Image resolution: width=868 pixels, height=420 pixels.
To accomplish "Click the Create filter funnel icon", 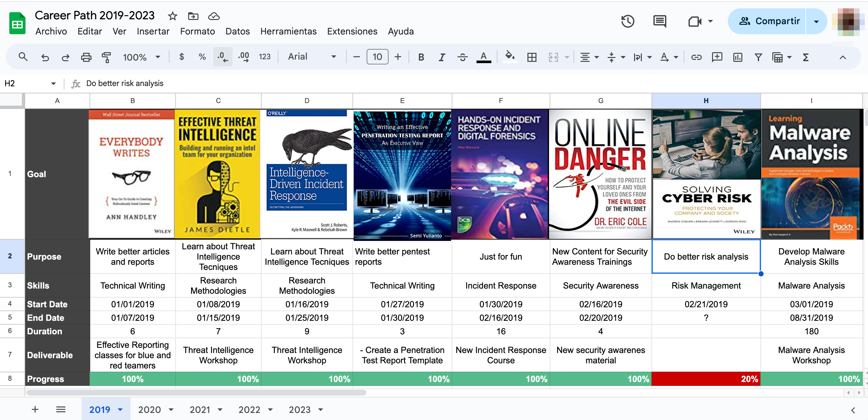I will click(758, 57).
